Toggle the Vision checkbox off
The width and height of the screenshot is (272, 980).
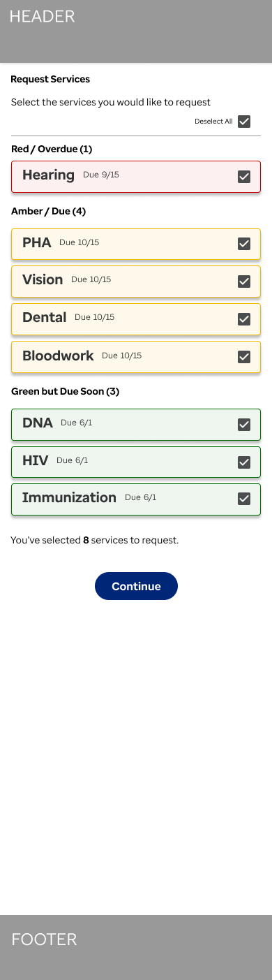coord(244,281)
